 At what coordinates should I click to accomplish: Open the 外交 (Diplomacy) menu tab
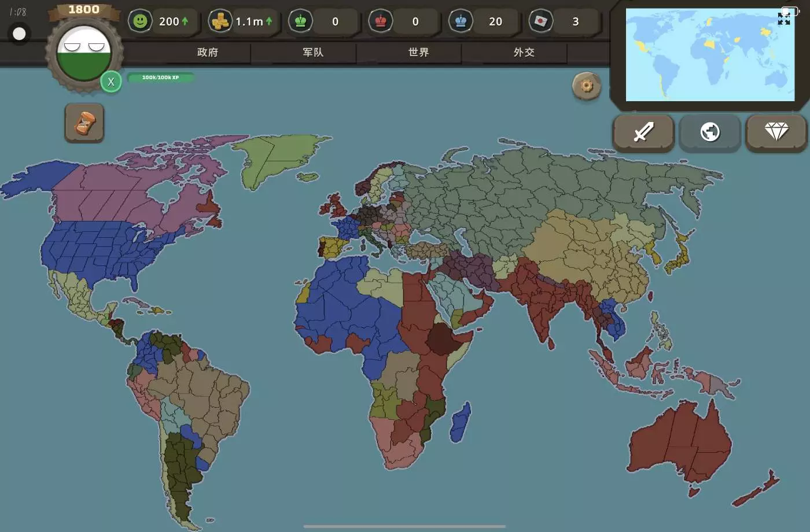coord(524,53)
